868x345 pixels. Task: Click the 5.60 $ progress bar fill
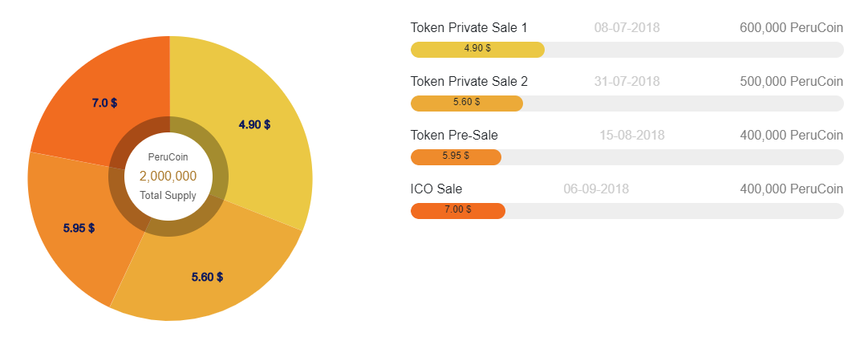[x=466, y=103]
